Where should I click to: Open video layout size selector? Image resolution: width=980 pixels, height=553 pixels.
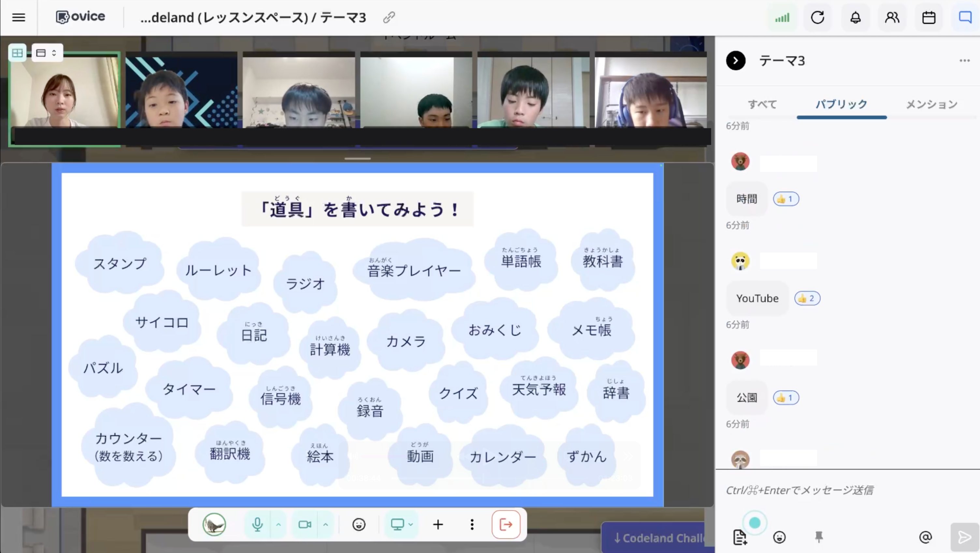tap(47, 53)
